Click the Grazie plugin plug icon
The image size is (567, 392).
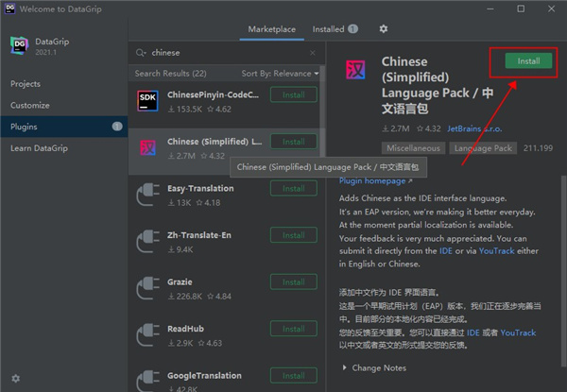coord(147,289)
